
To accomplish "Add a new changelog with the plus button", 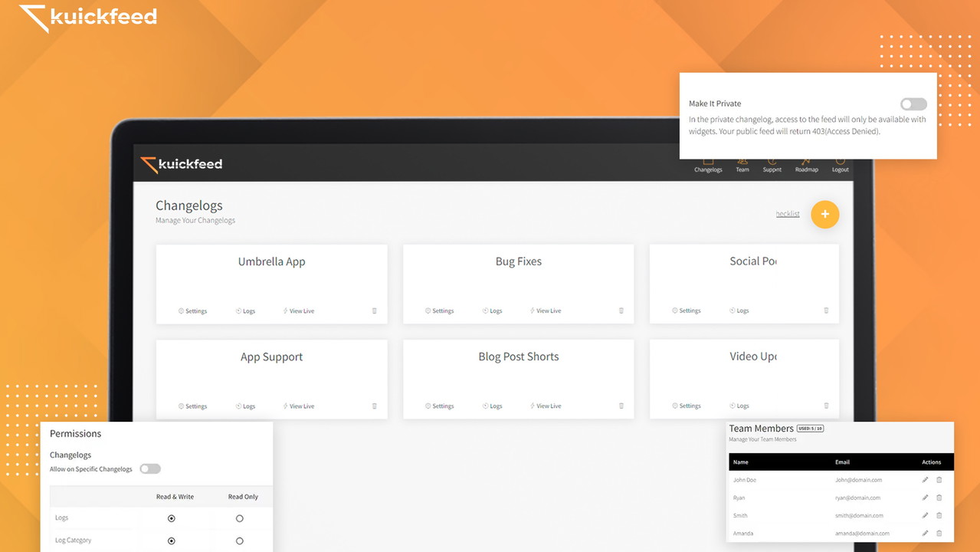I will [825, 215].
